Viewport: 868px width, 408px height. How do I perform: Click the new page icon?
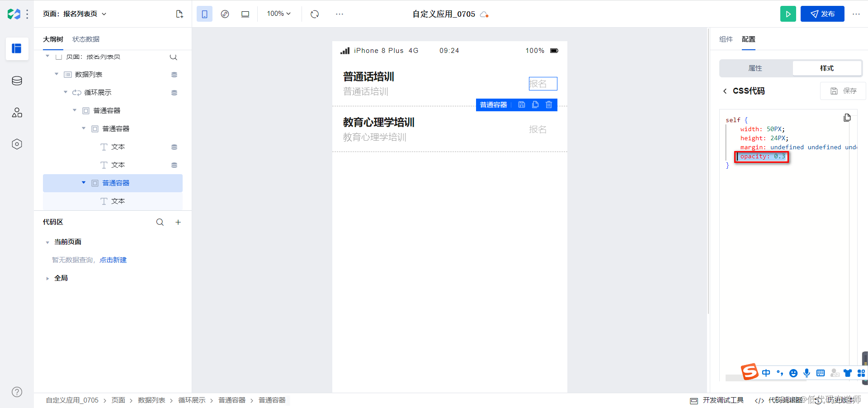pyautogui.click(x=179, y=14)
